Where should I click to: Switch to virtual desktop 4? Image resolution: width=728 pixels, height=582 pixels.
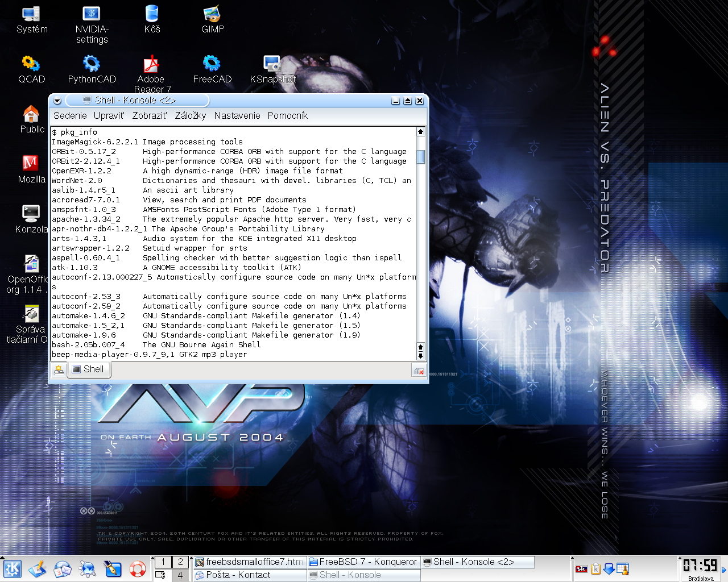(180, 575)
